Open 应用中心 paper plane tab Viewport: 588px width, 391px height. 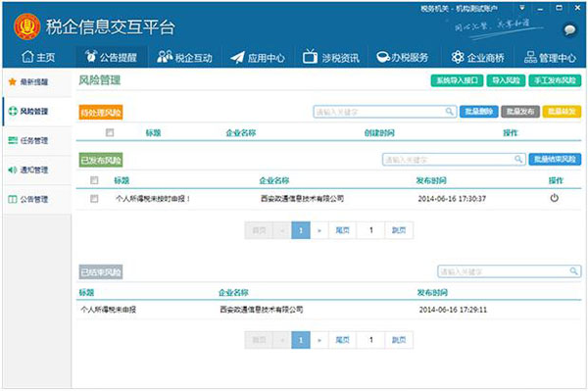click(x=257, y=58)
